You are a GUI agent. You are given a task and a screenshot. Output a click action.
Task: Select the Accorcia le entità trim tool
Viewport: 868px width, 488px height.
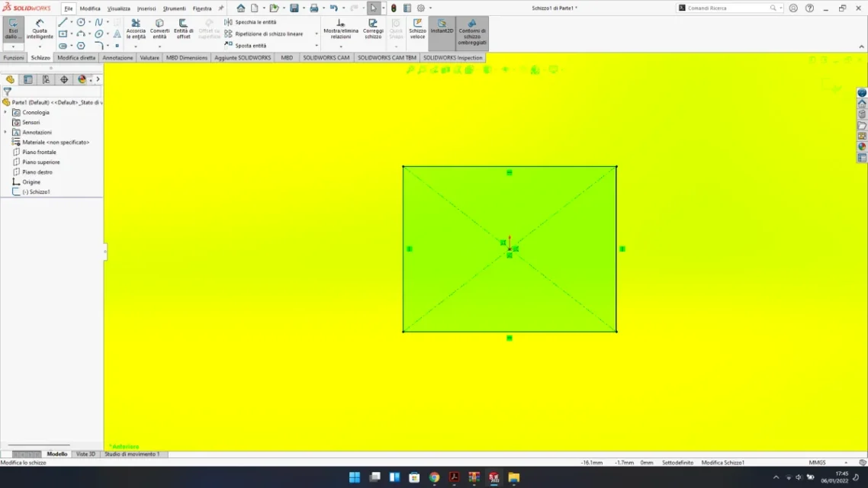[x=136, y=29]
